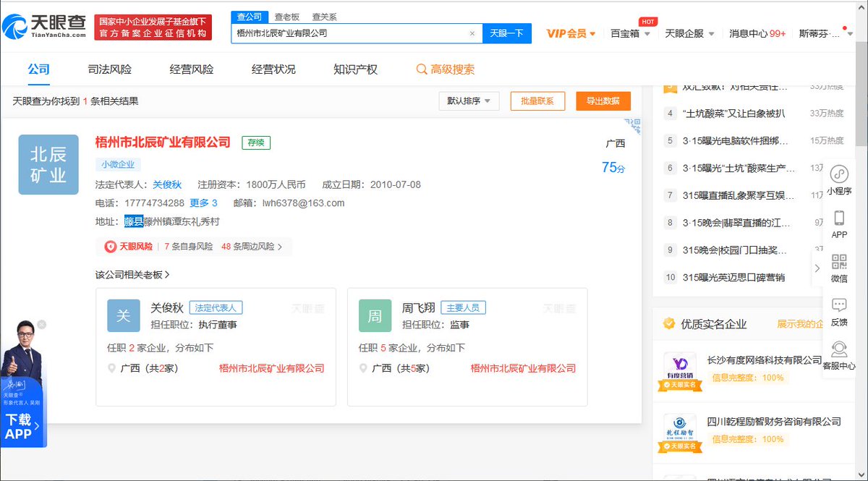Click the 优质实名企业 badge icon
Viewport: 868px width, 481px height.
click(669, 324)
